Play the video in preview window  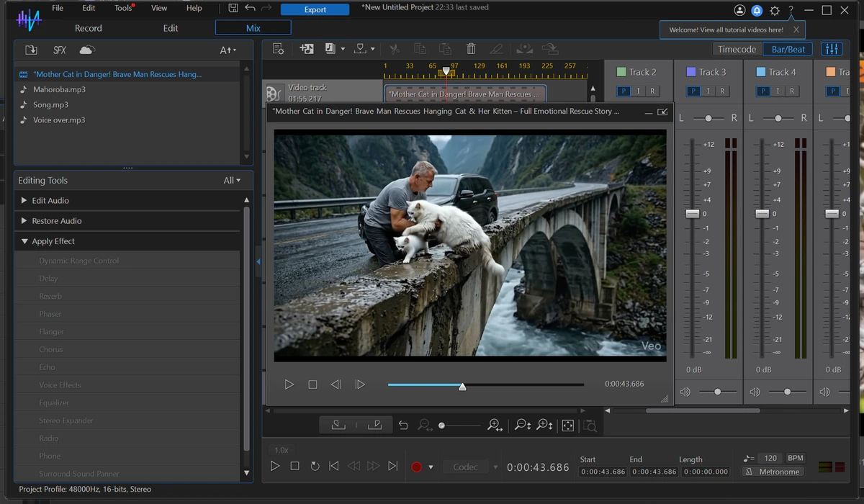pos(289,384)
